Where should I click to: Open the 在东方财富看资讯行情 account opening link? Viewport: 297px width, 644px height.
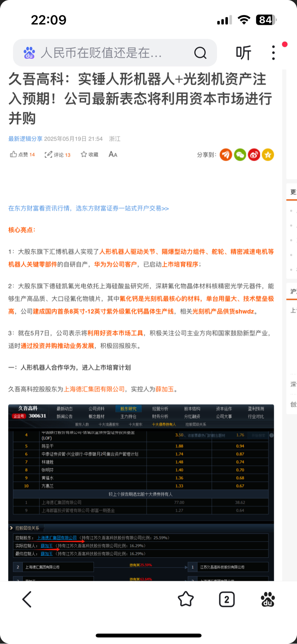pos(89,208)
